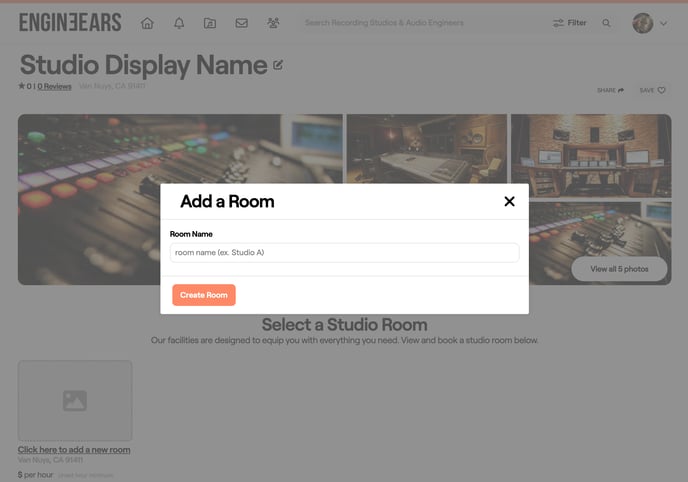Open the messages envelope icon
The height and width of the screenshot is (482, 688).
tap(241, 23)
